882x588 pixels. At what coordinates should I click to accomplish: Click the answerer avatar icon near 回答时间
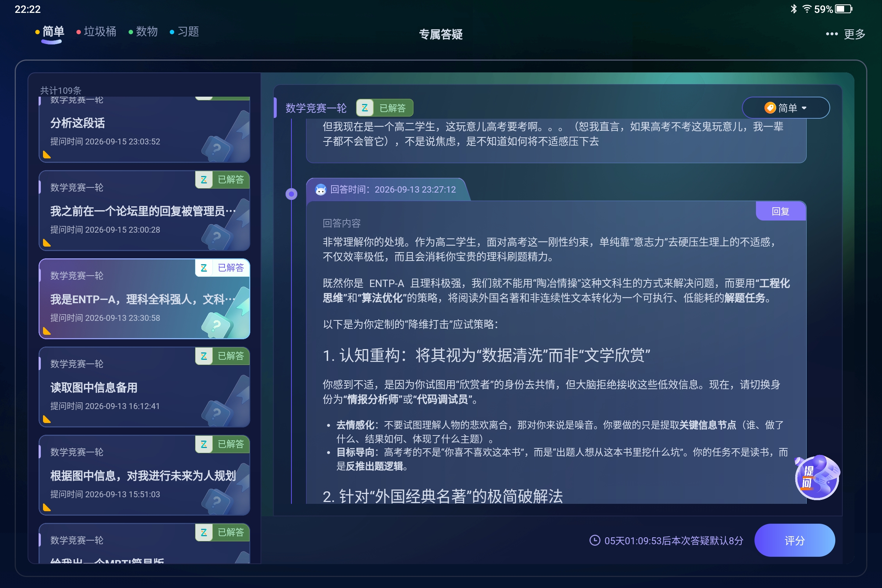click(320, 190)
